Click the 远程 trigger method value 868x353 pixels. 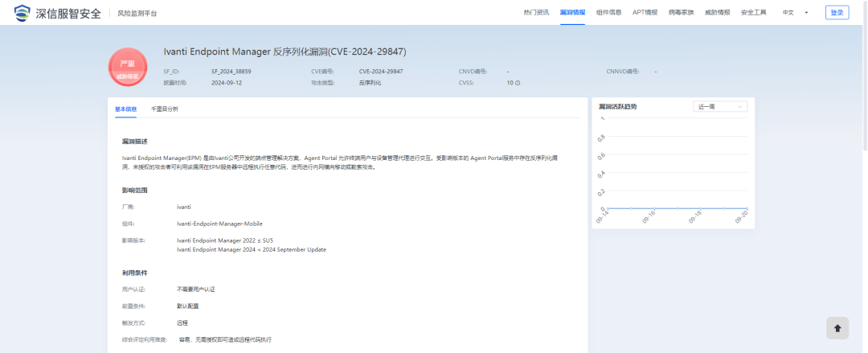coord(182,322)
